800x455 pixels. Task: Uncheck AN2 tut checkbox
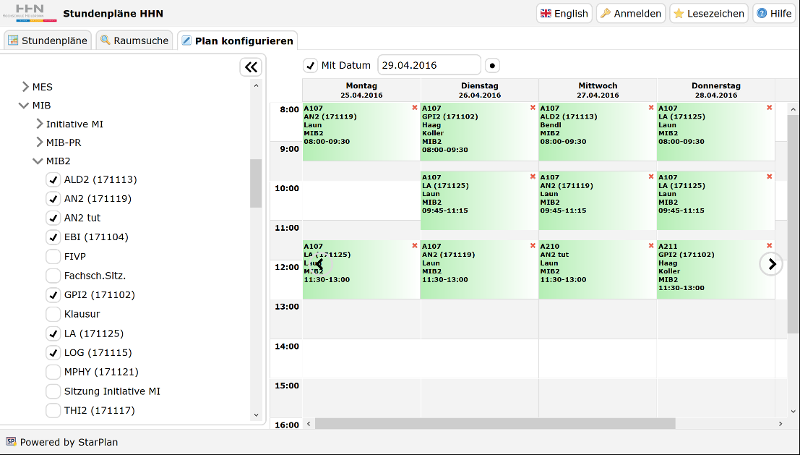(53, 218)
